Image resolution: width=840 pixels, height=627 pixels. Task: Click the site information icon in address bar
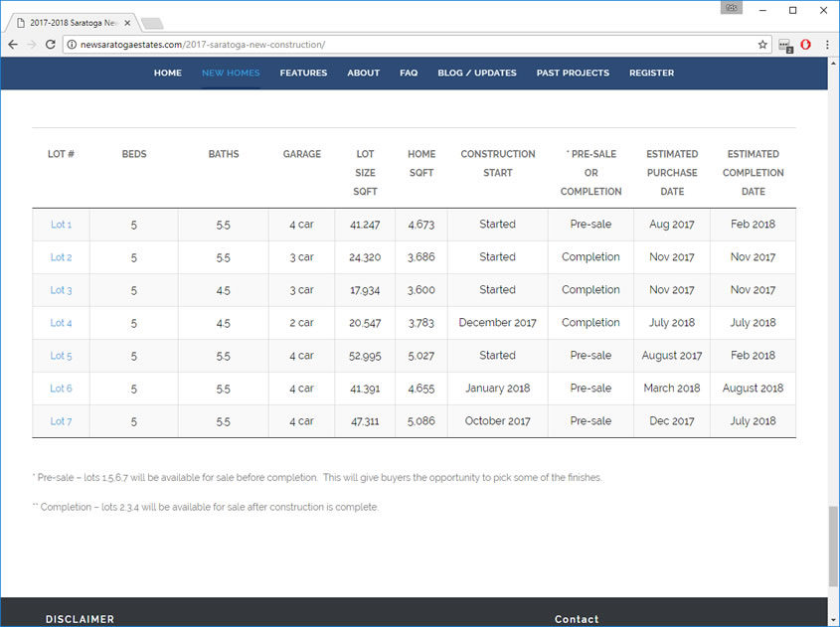point(72,45)
